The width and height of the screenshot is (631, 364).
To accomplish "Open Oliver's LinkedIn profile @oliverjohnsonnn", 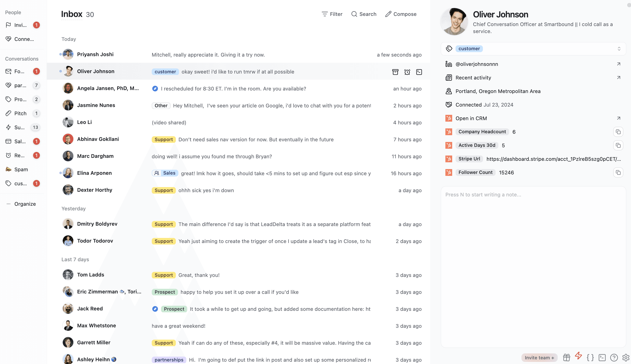I will tap(477, 64).
